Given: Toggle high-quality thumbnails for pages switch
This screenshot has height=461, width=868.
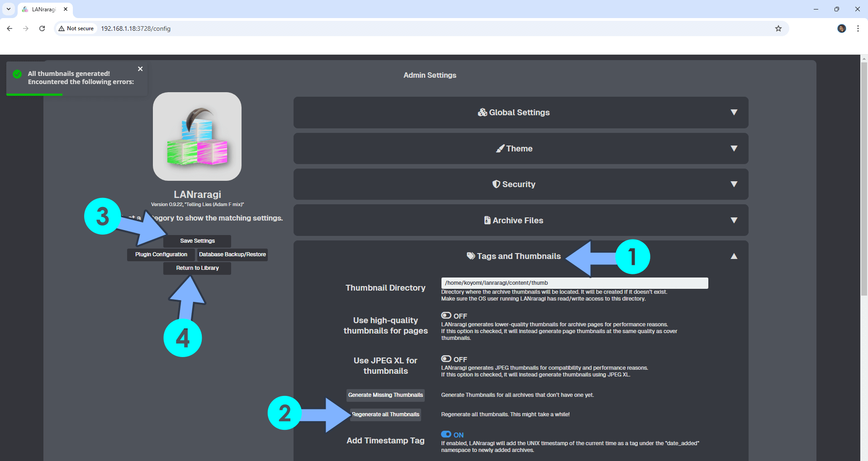Looking at the screenshot, I should pyautogui.click(x=446, y=315).
